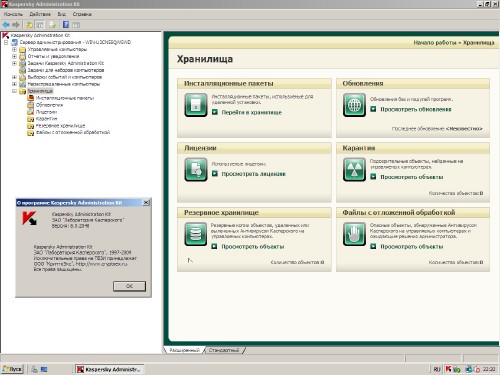Switch to the Стандартный tab

click(224, 350)
